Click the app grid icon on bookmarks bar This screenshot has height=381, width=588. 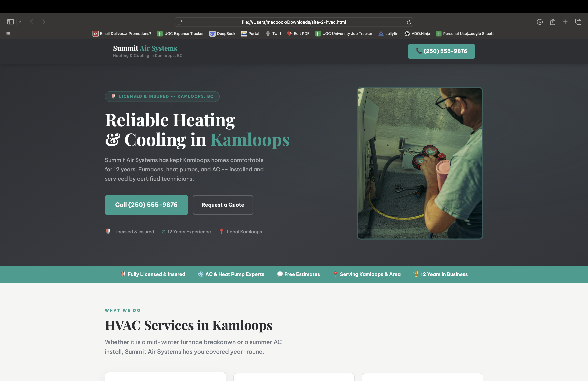pyautogui.click(x=8, y=34)
